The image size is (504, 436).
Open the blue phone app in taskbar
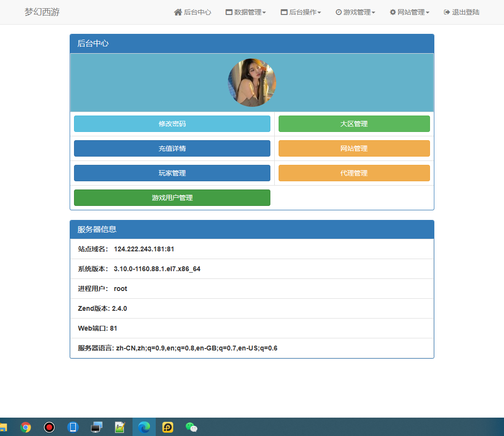click(x=73, y=427)
